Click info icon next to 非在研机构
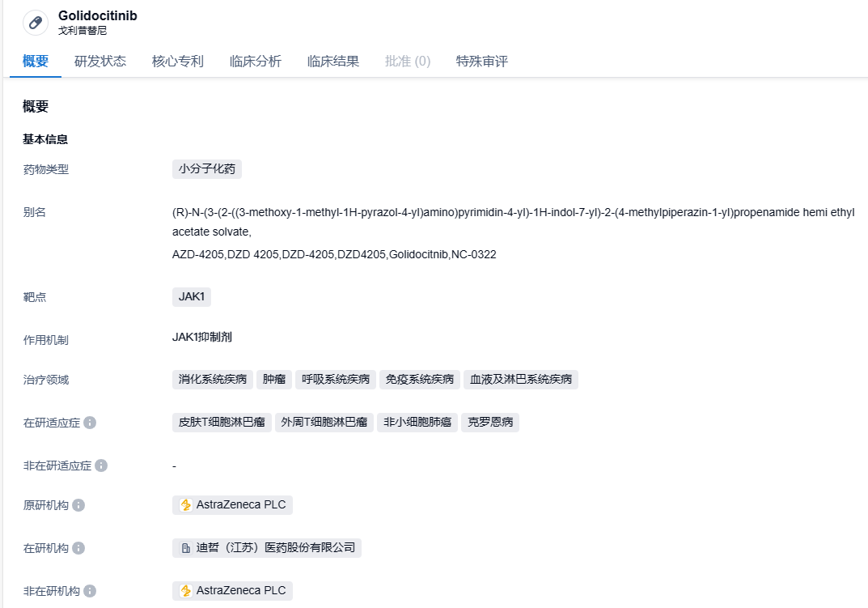The height and width of the screenshot is (608, 868). 90,591
